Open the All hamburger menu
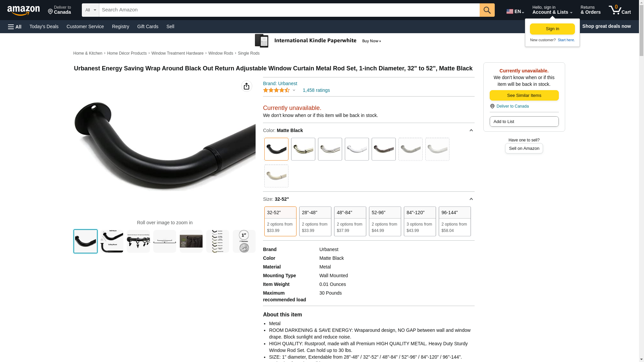Viewport: 644px width, 362px height. [15, 27]
